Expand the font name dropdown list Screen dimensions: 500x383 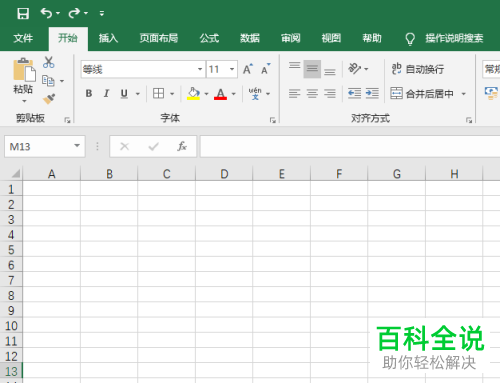(x=200, y=69)
